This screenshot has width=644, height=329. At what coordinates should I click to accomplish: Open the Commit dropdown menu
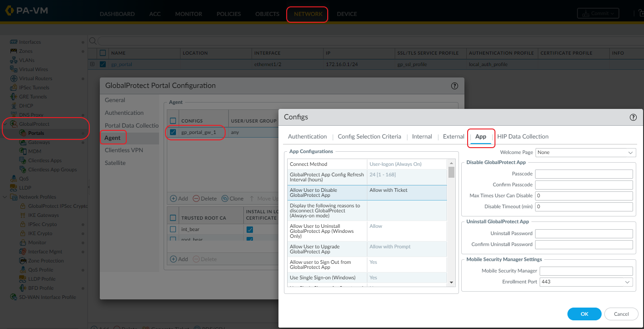click(598, 14)
